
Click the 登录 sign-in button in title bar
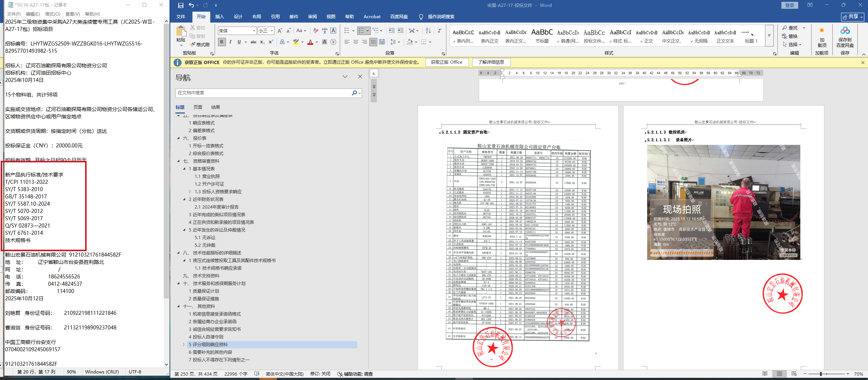pos(789,5)
